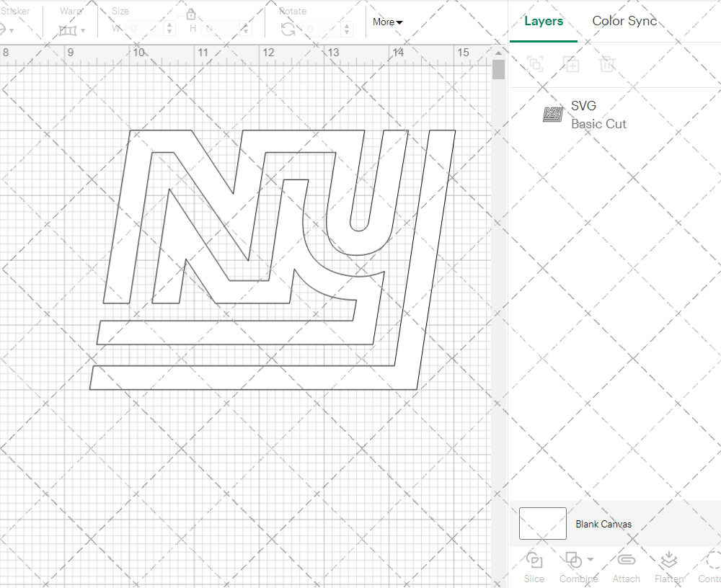Image resolution: width=721 pixels, height=588 pixels.
Task: Click the Attach paperclip icon
Action: [x=626, y=561]
